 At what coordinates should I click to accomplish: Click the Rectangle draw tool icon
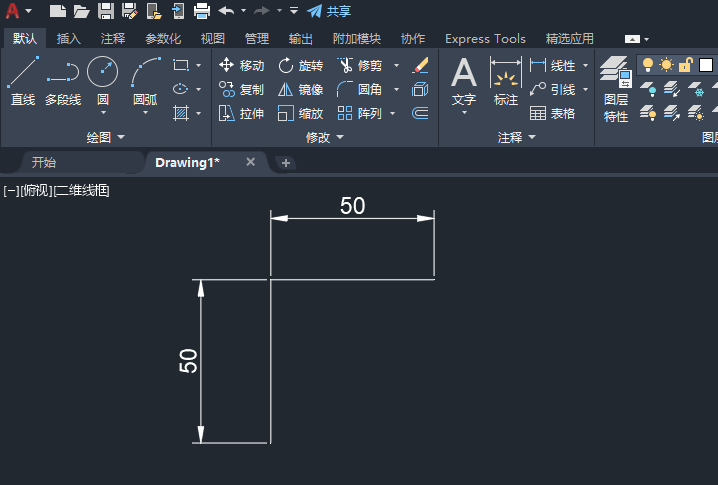pyautogui.click(x=181, y=65)
